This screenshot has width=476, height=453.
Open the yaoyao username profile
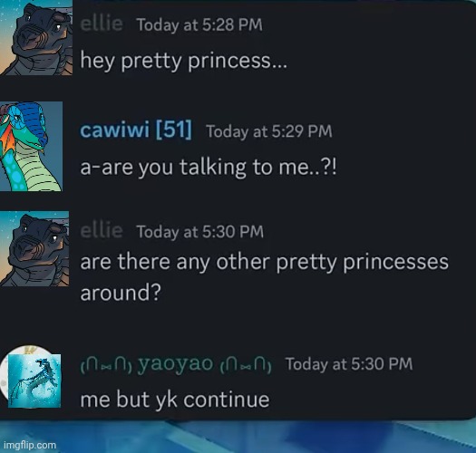(176, 363)
